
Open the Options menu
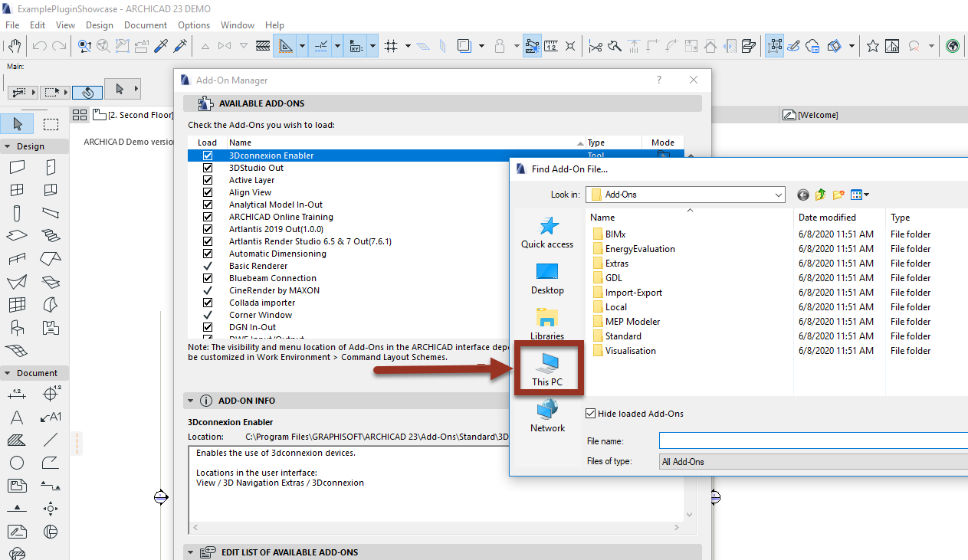pyautogui.click(x=194, y=25)
